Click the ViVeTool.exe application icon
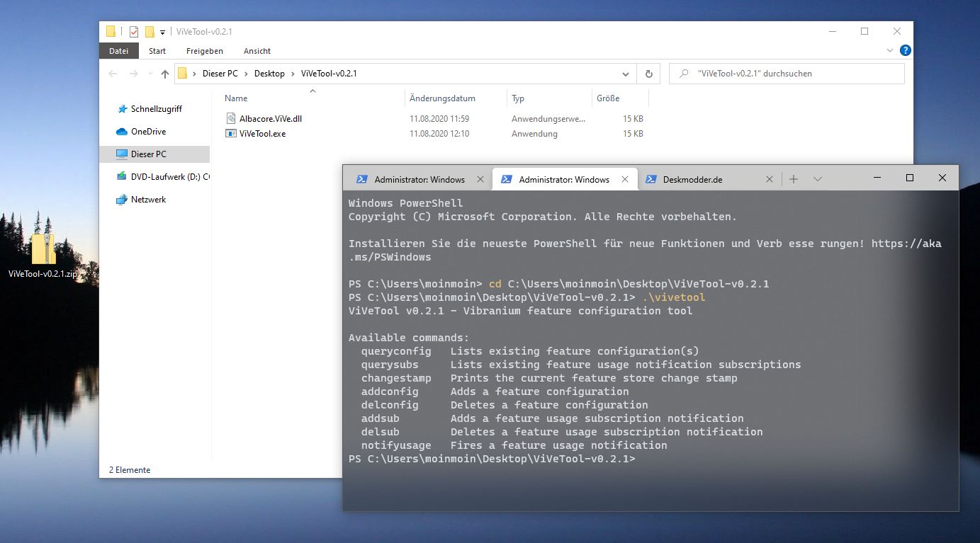 (x=231, y=133)
